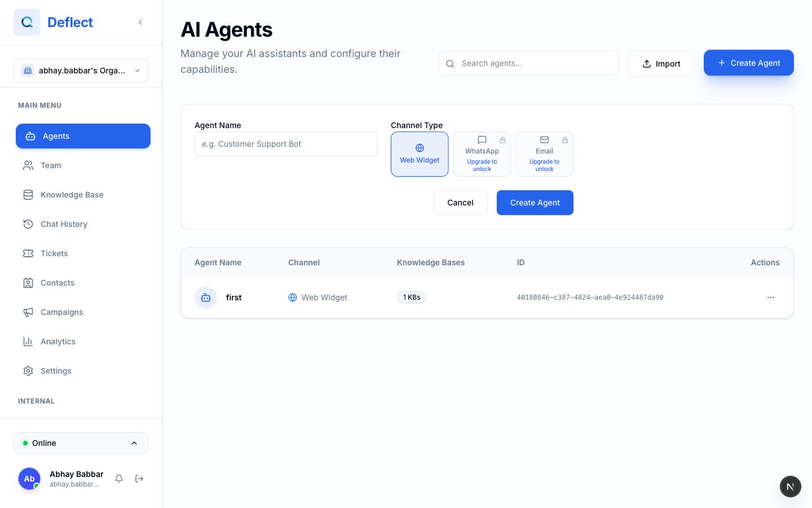Click the Analytics bar chart icon
This screenshot has width=812, height=508.
point(28,341)
